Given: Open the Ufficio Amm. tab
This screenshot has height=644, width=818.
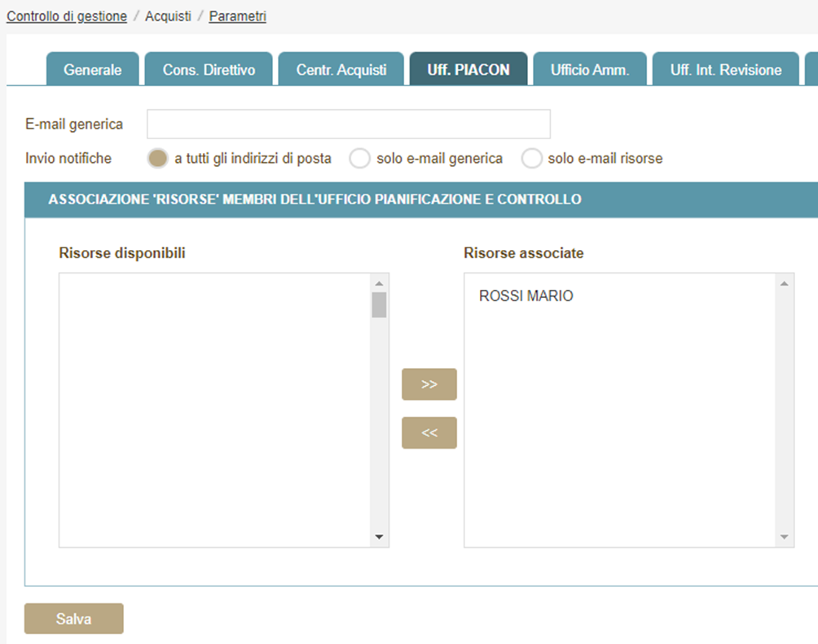Looking at the screenshot, I should click(x=590, y=70).
